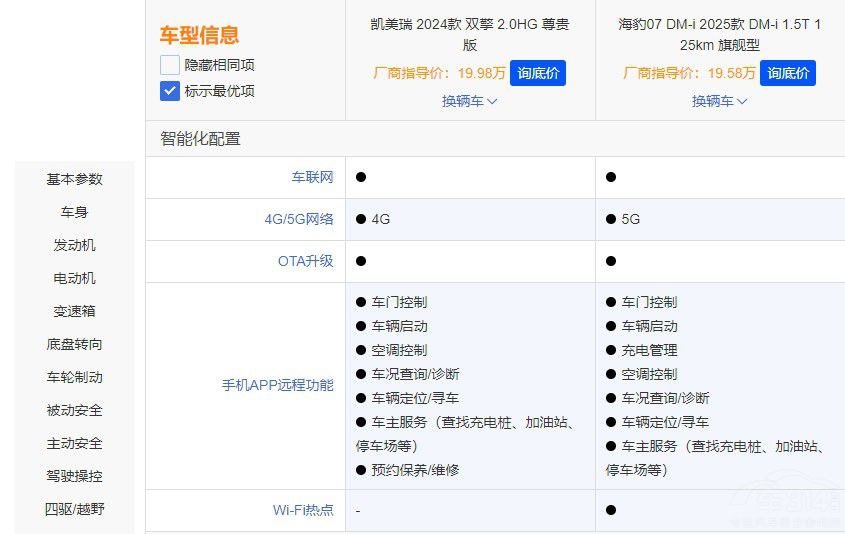Open the 4G/5G网络 parameter link
Image resolution: width=845 pixels, height=534 pixels.
(292, 219)
